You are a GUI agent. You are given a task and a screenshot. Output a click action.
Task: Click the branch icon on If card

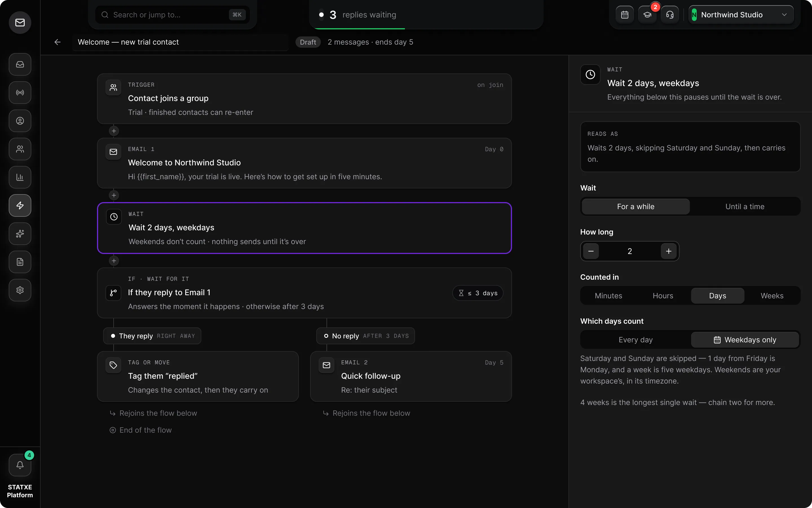[x=113, y=293]
